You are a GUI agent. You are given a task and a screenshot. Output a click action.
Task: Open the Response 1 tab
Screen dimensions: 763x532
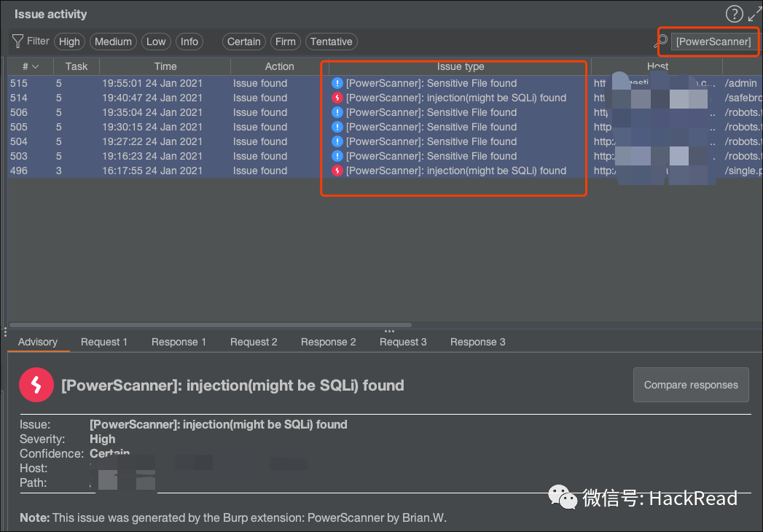(179, 342)
